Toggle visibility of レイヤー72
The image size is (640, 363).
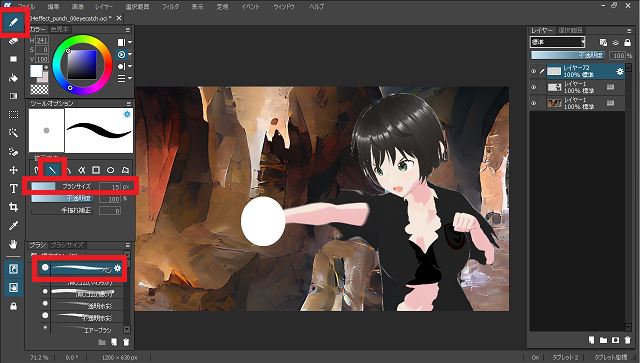tap(533, 71)
